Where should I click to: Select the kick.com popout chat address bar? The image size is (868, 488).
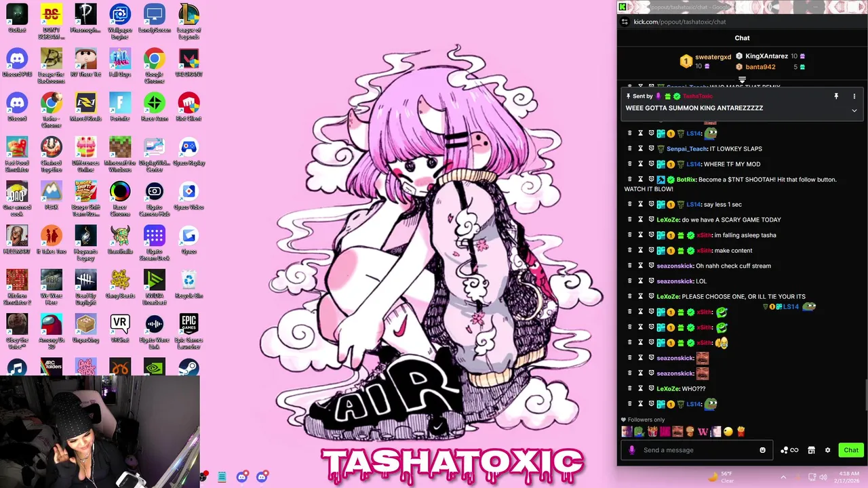(x=679, y=22)
